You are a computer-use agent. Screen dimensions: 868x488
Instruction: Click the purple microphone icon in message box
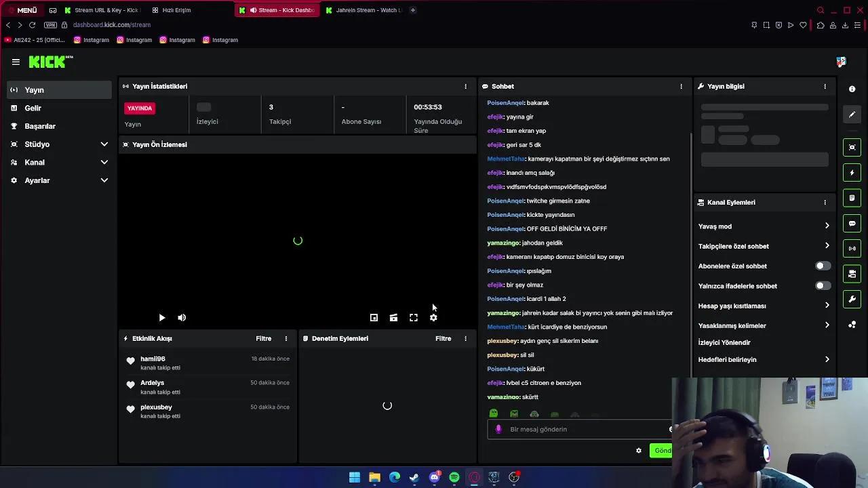click(499, 429)
